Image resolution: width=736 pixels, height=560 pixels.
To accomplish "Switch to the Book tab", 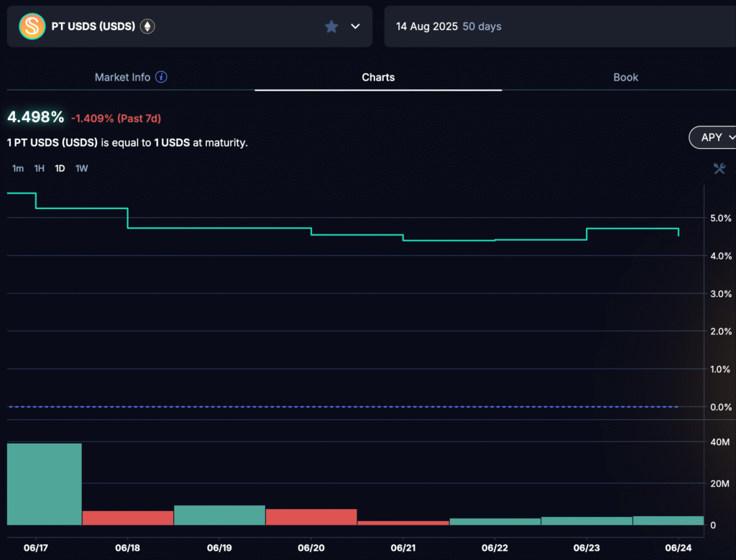I will click(x=626, y=78).
